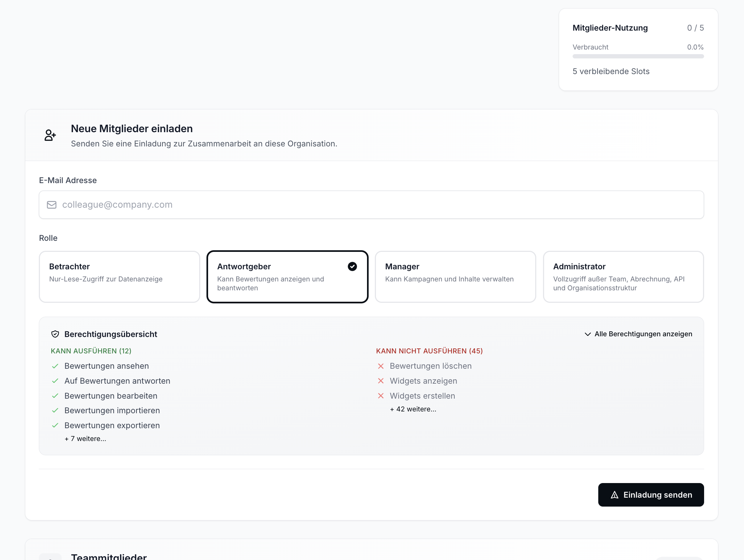Viewport: 744px width, 560px height.
Task: Click the Antwortgeber role title
Action: tap(244, 266)
